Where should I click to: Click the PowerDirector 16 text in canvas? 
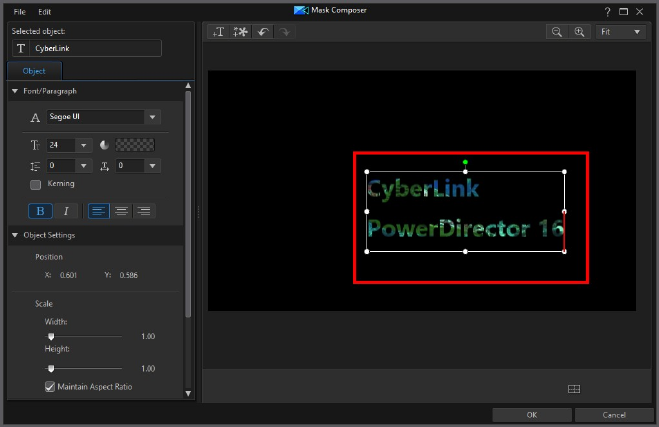[x=466, y=229]
